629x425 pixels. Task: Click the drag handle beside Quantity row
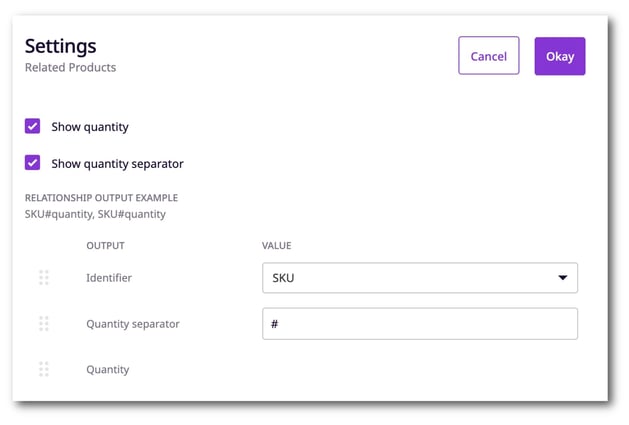pos(44,369)
